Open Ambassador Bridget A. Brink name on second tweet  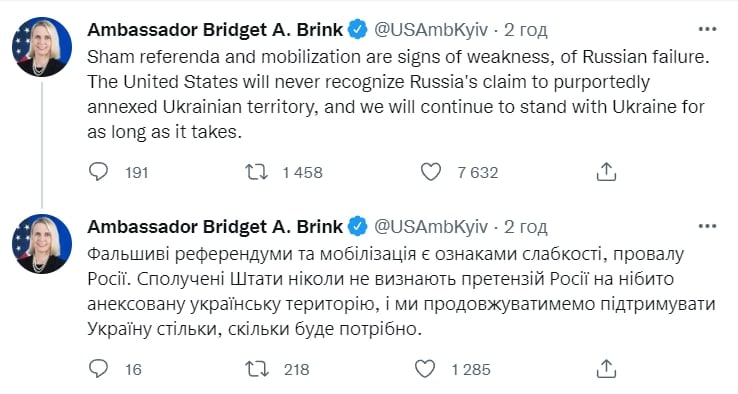point(215,227)
